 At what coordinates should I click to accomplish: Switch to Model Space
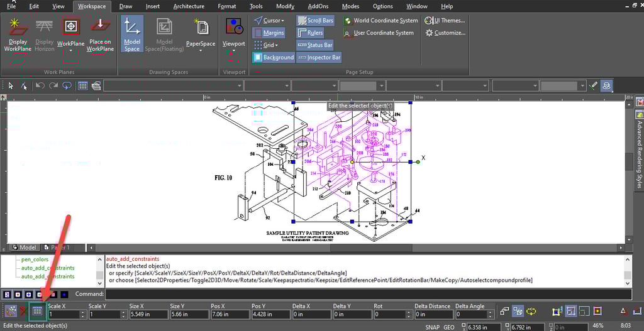pos(132,34)
